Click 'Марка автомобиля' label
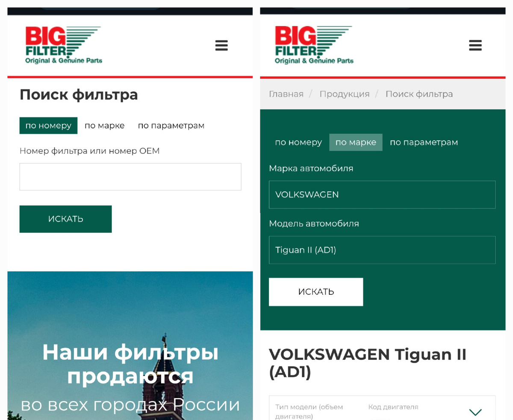Image resolution: width=513 pixels, height=420 pixels. [311, 168]
